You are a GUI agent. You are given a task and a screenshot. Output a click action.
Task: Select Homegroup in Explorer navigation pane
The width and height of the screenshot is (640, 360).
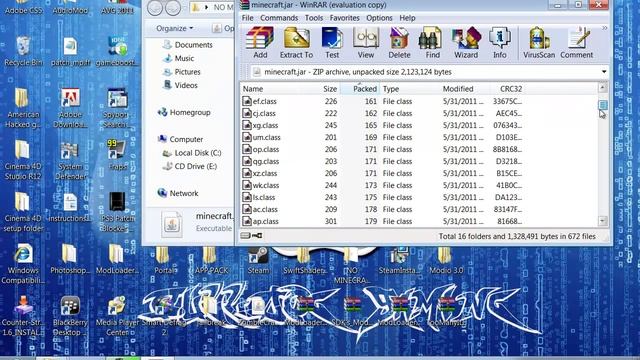coord(184,112)
